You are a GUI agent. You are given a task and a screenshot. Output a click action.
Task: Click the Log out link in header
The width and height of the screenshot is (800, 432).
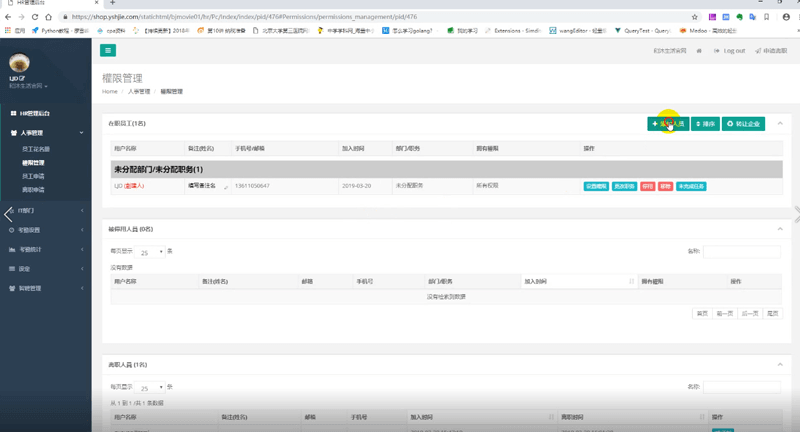(x=730, y=50)
